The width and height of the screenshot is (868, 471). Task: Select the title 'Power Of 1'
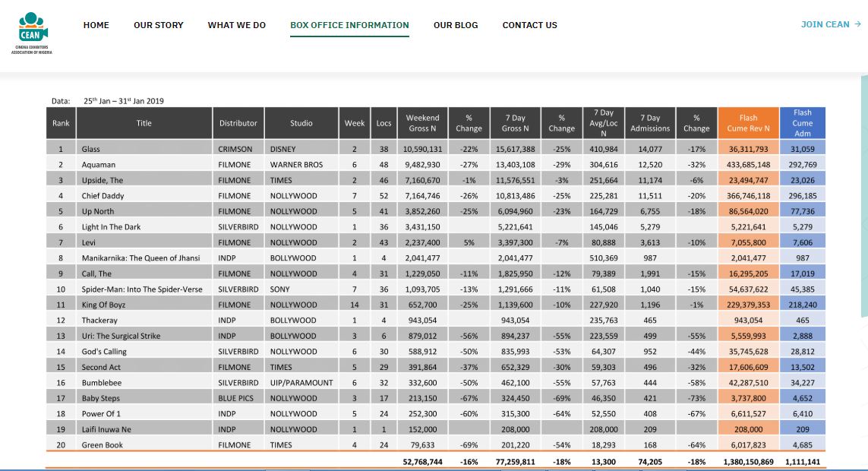coord(101,413)
